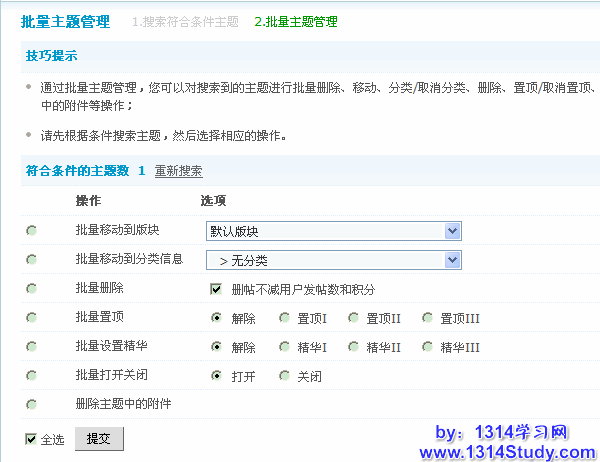Select the 批量置顶 operation radio button
The image size is (600, 462).
[x=31, y=318]
